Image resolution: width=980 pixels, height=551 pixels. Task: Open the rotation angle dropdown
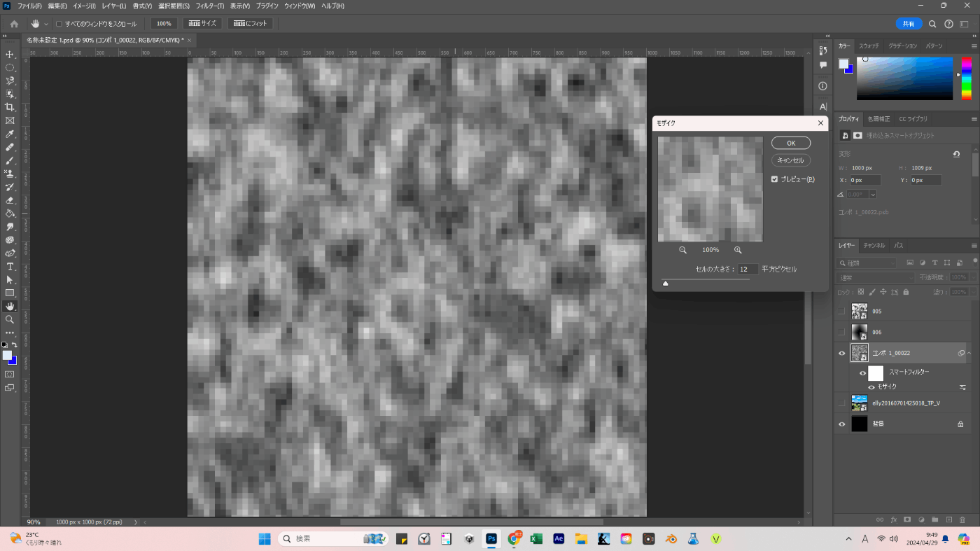click(x=872, y=194)
